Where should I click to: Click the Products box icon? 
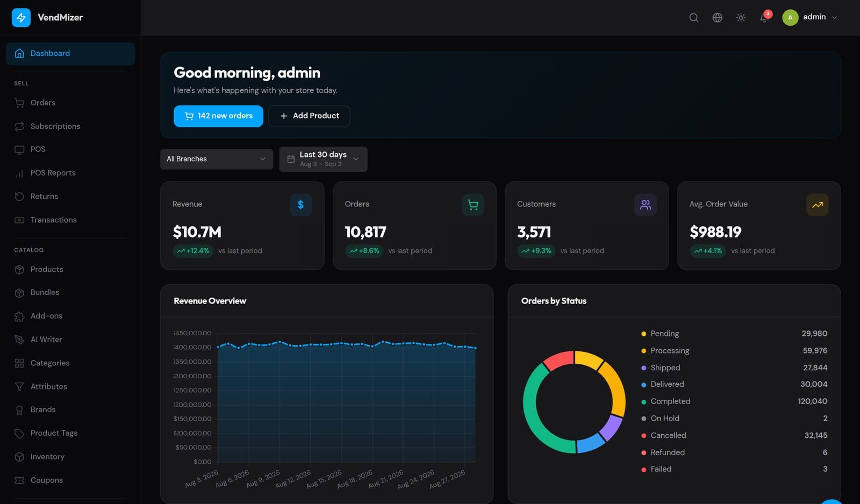point(19,269)
